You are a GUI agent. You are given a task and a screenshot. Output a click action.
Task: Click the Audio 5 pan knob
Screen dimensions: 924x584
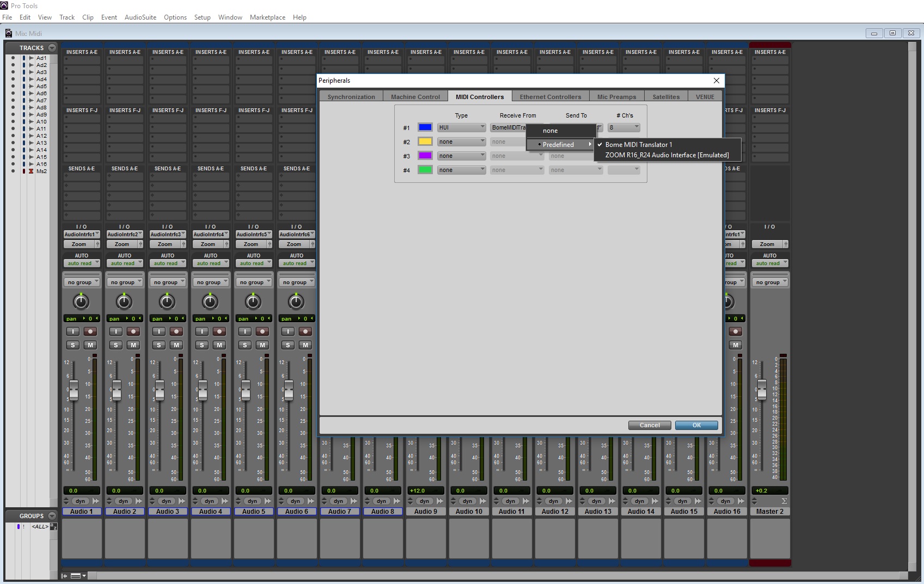click(253, 302)
